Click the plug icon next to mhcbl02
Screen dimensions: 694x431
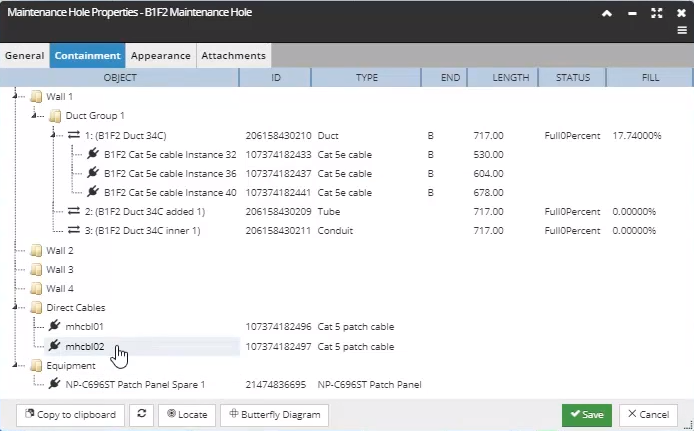pyautogui.click(x=54, y=346)
